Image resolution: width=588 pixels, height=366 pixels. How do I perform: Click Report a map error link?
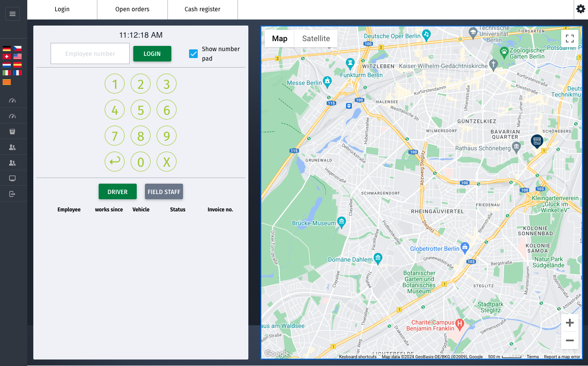(x=562, y=357)
